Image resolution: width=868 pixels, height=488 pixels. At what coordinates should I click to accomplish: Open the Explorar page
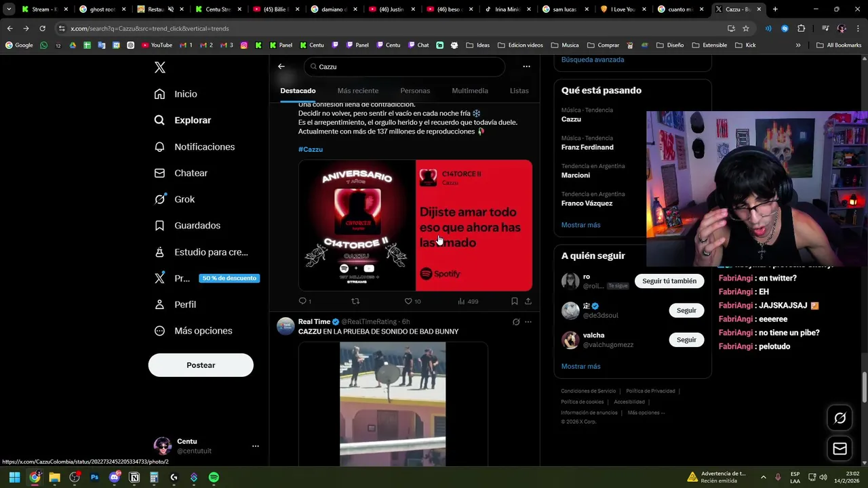click(182, 120)
